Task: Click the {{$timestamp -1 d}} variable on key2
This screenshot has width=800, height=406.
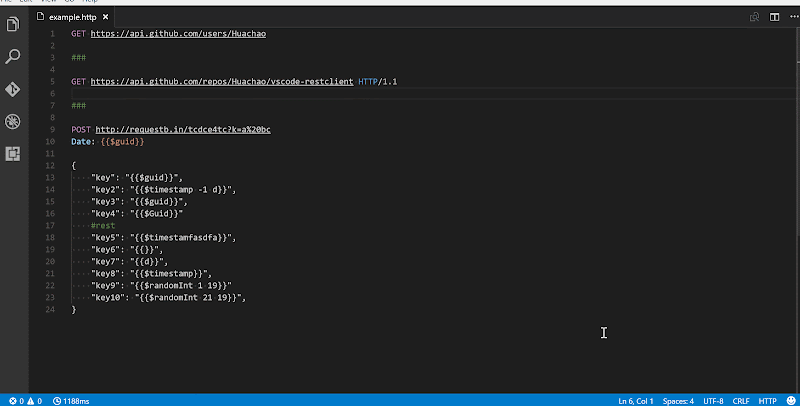Action: pos(181,189)
